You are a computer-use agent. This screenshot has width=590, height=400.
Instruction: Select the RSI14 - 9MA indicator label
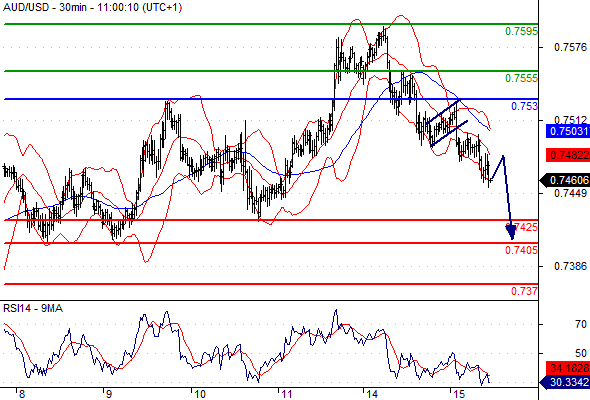point(33,309)
